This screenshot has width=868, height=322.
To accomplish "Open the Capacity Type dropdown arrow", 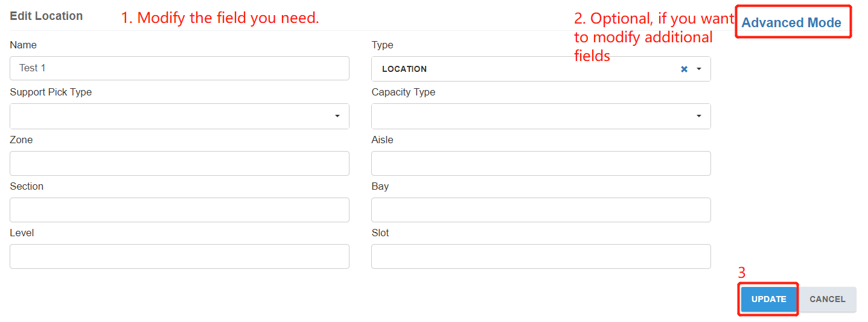I will 699,116.
